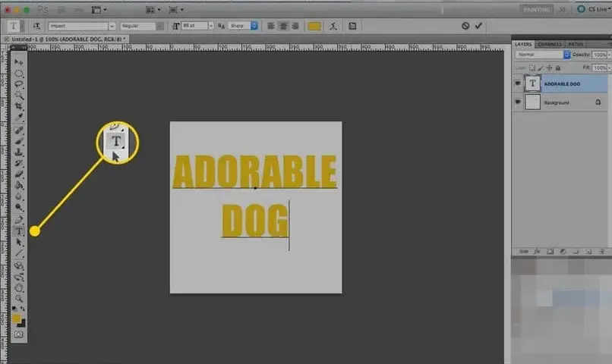Hide the Background layer
The width and height of the screenshot is (612, 364).
[518, 102]
